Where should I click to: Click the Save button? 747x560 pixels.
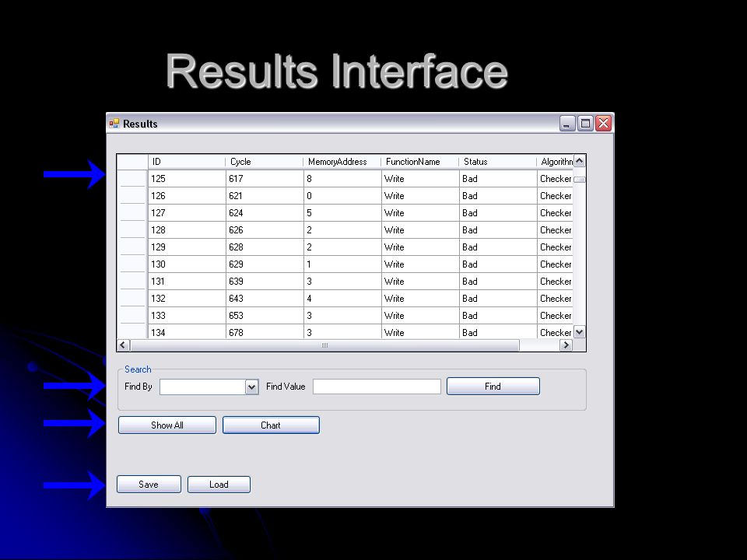point(149,485)
